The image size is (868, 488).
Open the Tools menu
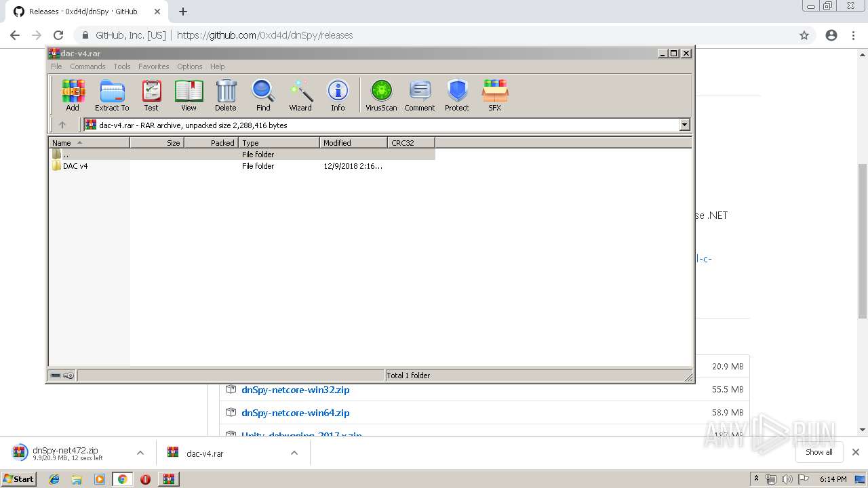tap(122, 66)
